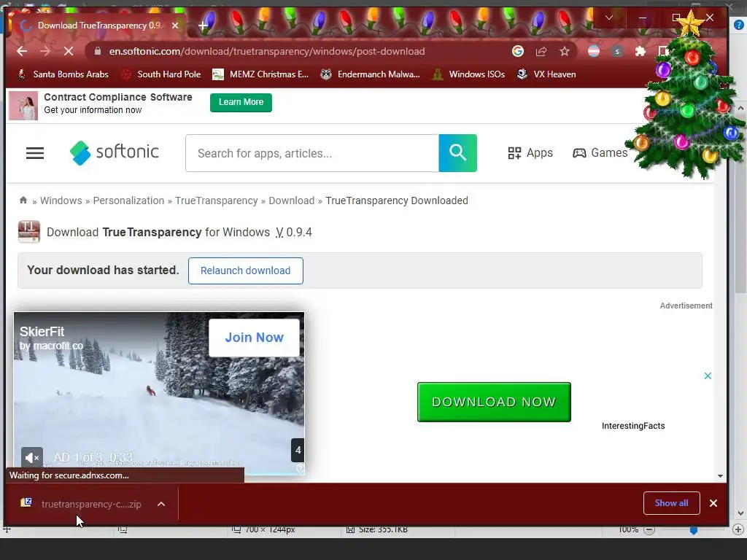Open the gray S extension icon
The height and width of the screenshot is (560, 747).
pyautogui.click(x=617, y=52)
